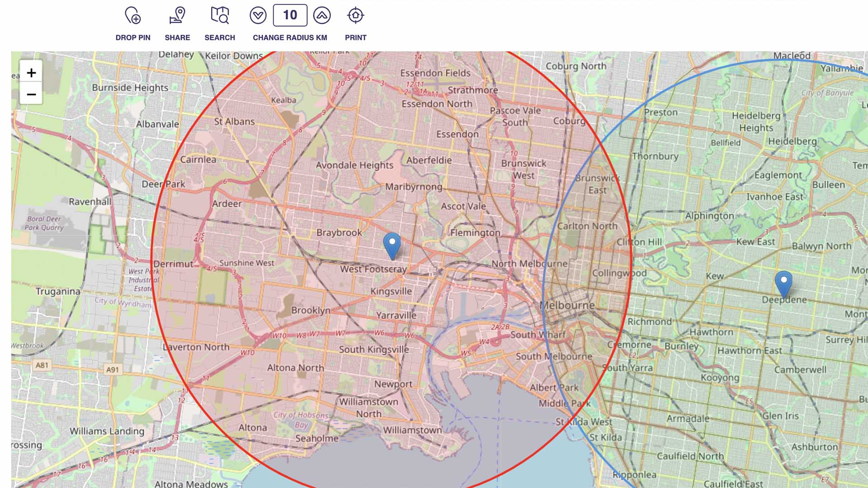The height and width of the screenshot is (488, 868).
Task: Click the Richmond label
Action: (x=650, y=322)
